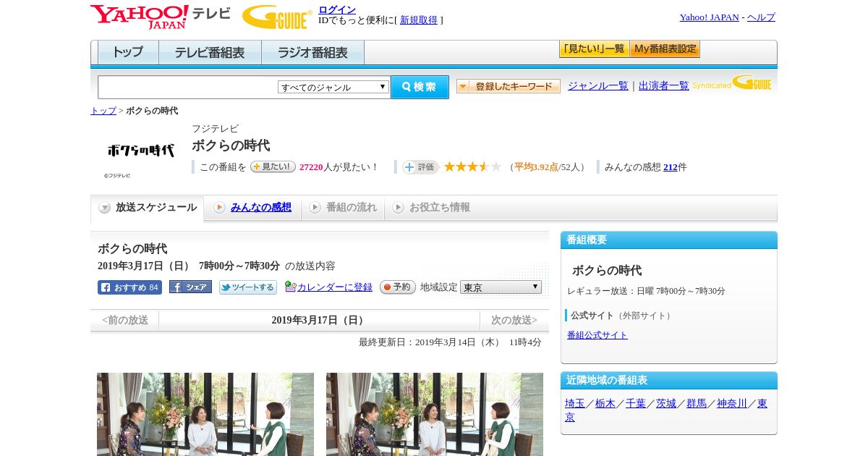The image size is (868, 456).
Task: Open the 番組公式サイト link
Action: (x=597, y=335)
